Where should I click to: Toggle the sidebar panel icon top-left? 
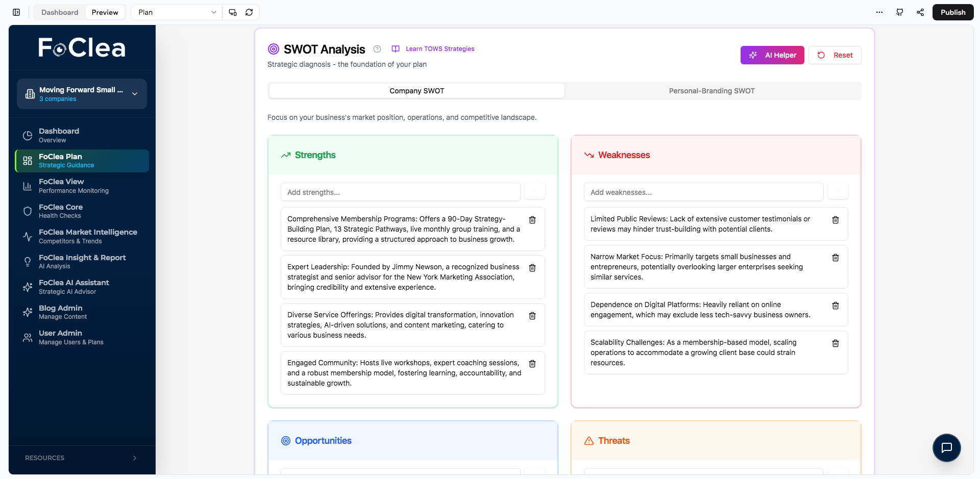click(16, 12)
